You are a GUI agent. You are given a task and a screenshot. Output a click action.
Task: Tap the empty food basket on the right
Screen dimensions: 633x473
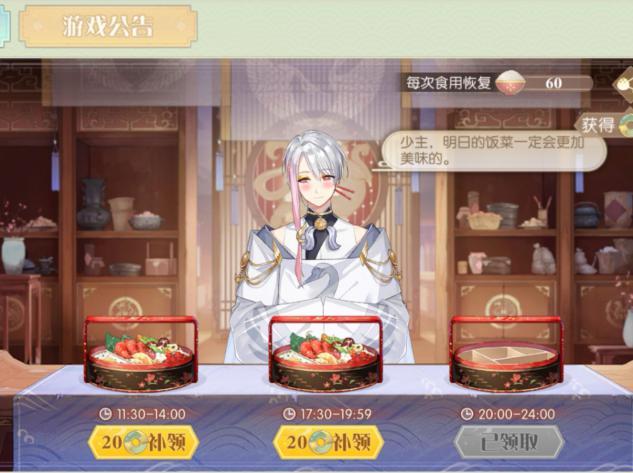[506, 354]
